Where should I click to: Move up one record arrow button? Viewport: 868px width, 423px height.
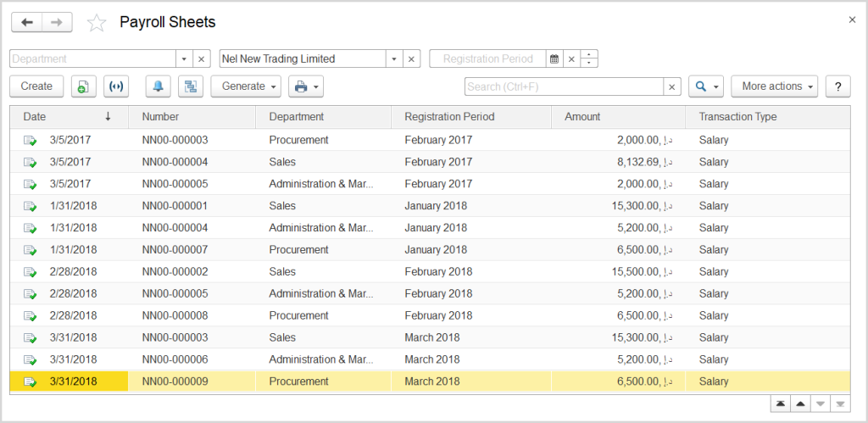[x=800, y=404]
